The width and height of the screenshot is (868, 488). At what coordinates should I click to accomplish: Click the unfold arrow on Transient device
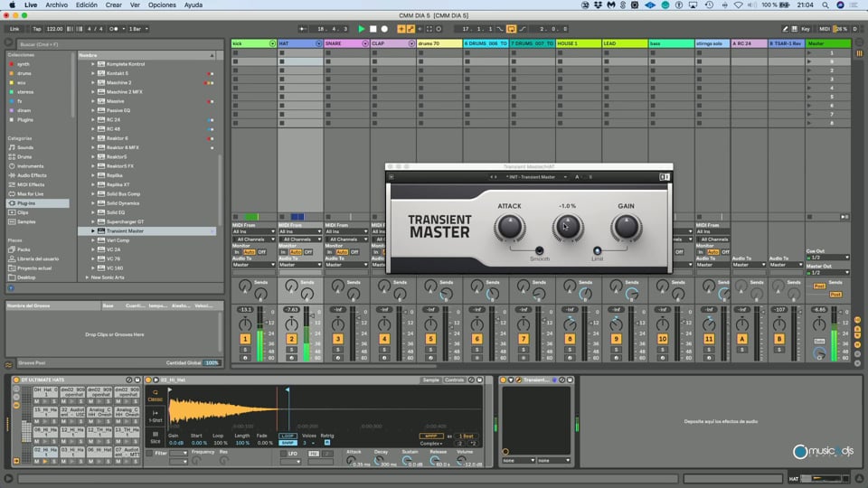point(511,380)
